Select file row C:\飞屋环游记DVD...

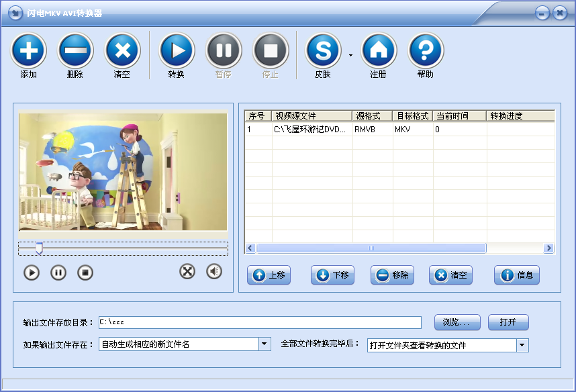coord(399,130)
